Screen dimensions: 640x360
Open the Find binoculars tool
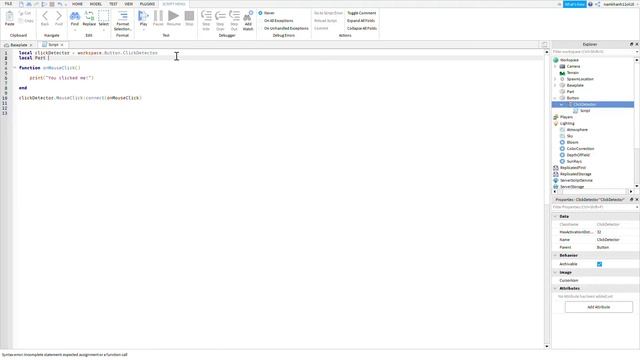coord(75,16)
